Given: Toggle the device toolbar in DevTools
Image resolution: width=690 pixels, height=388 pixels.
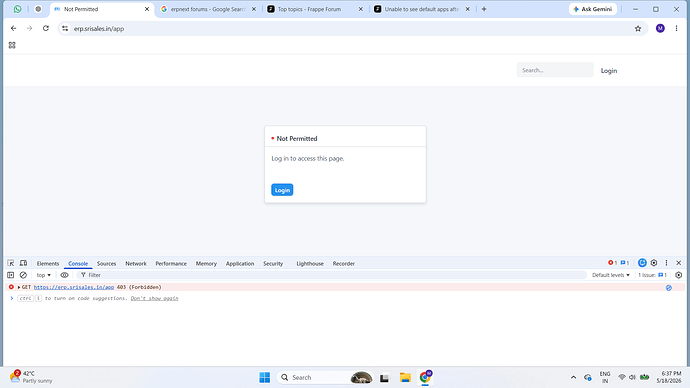Looking at the screenshot, I should 23,264.
